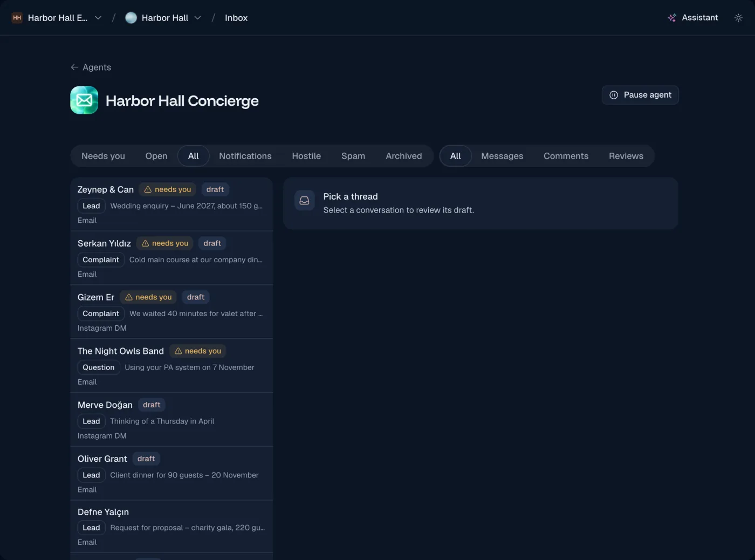
Task: Open the Assistant panel
Action: click(x=693, y=18)
